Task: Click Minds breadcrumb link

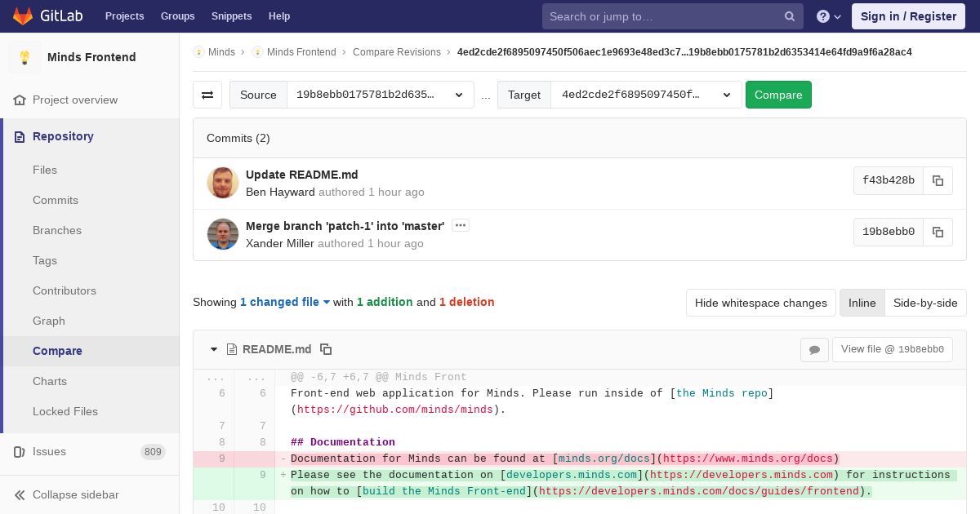Action: pyautogui.click(x=221, y=52)
